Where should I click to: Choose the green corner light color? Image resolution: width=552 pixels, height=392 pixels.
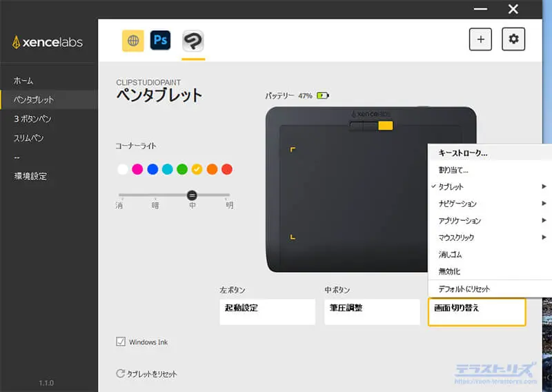(x=182, y=169)
